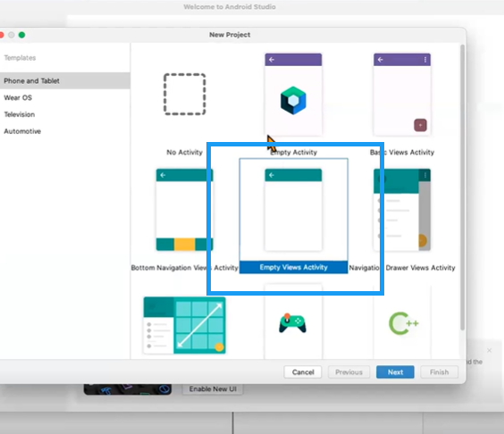The image size is (504, 434).
Task: Click the Basic Views Activity label
Action: [402, 153]
